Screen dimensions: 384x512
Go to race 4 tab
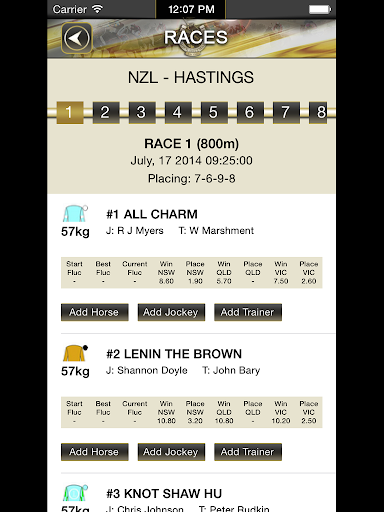coord(178,112)
